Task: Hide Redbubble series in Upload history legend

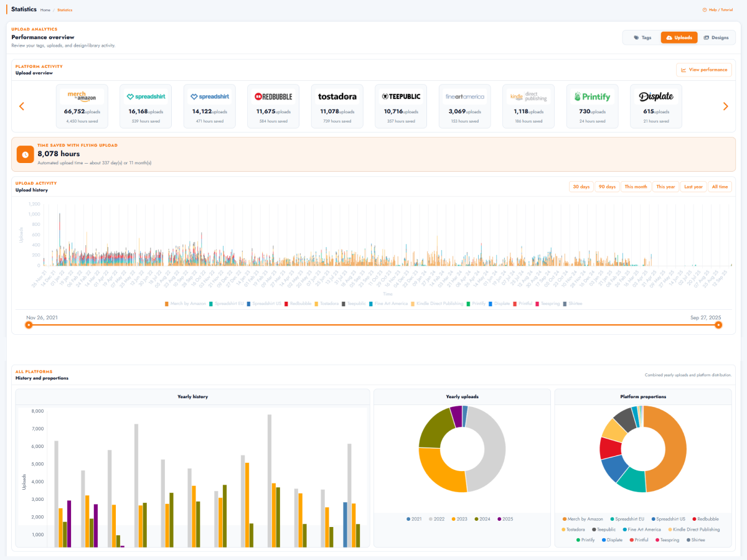Action: (298, 304)
